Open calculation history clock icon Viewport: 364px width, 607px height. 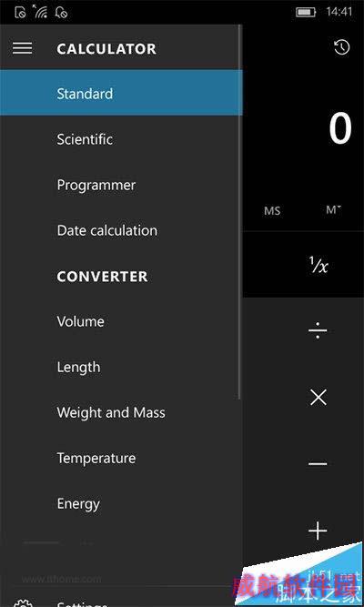[x=341, y=47]
